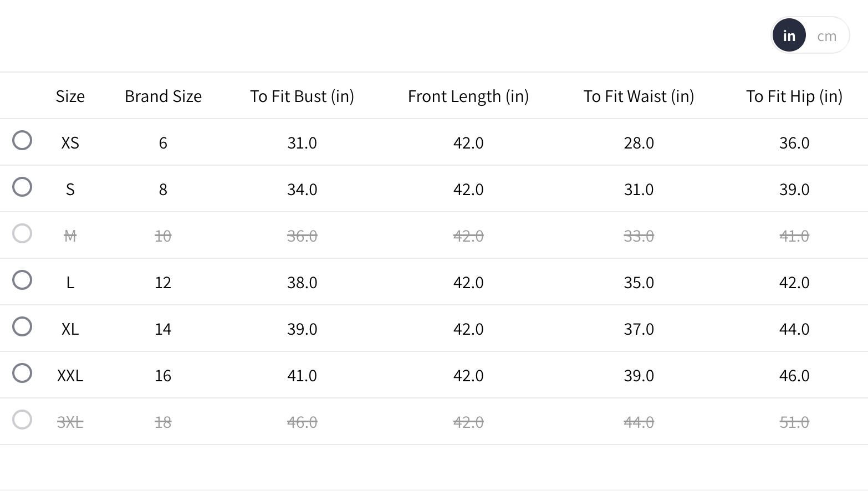Select XL size option
The height and width of the screenshot is (491, 868).
(x=22, y=326)
